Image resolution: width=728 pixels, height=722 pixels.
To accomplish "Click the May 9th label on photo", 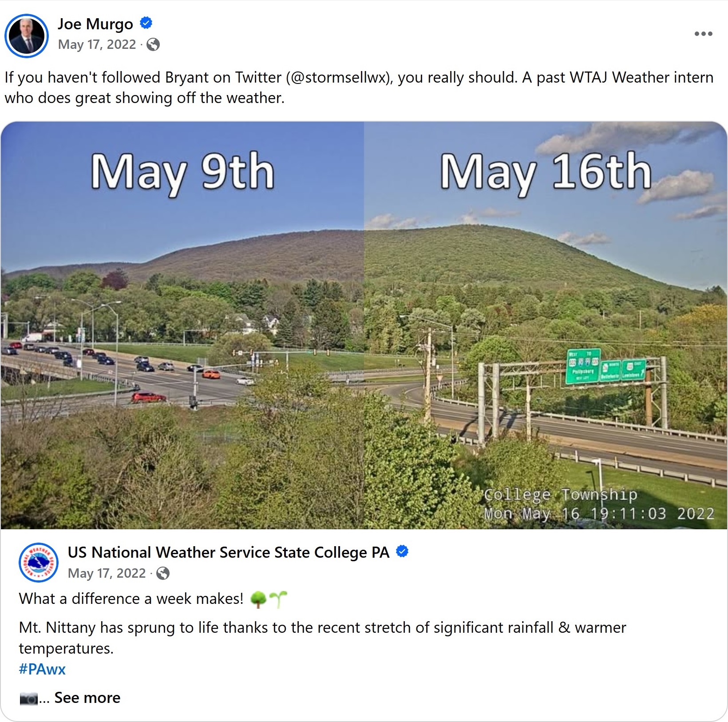I will [x=182, y=172].
